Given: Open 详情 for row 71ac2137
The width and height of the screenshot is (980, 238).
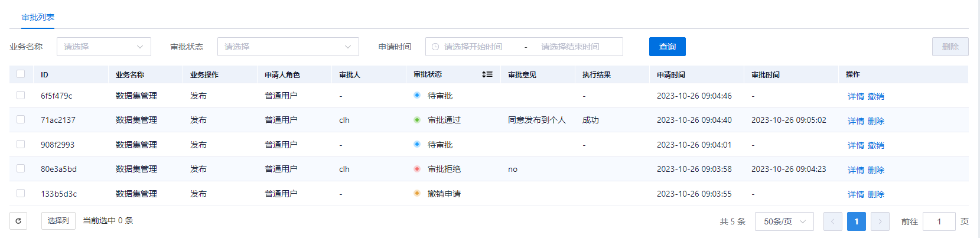Looking at the screenshot, I should (855, 121).
